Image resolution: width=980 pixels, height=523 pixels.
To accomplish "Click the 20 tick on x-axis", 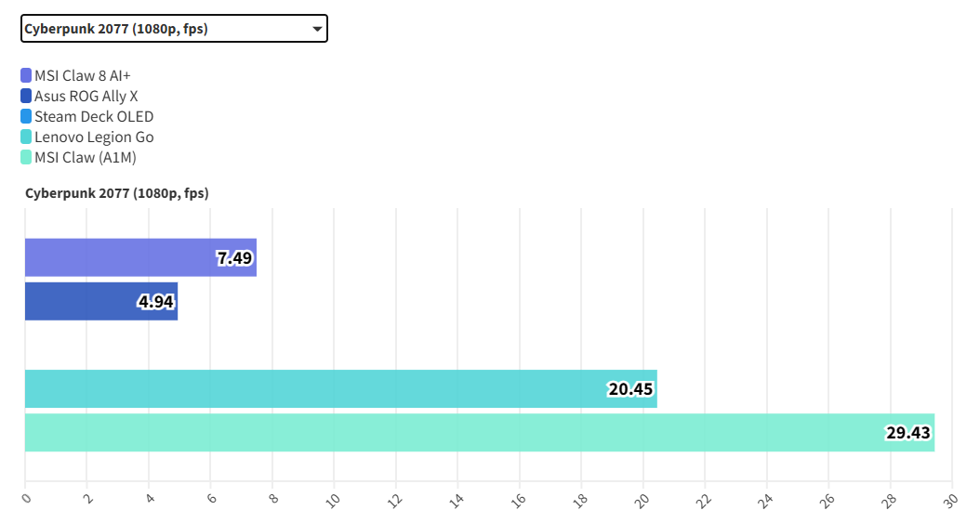I will (642, 500).
